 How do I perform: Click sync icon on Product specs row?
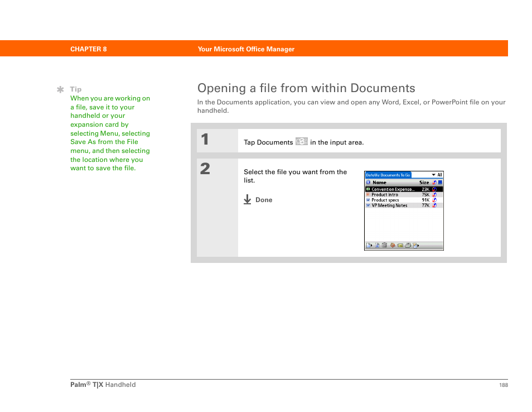tap(434, 200)
